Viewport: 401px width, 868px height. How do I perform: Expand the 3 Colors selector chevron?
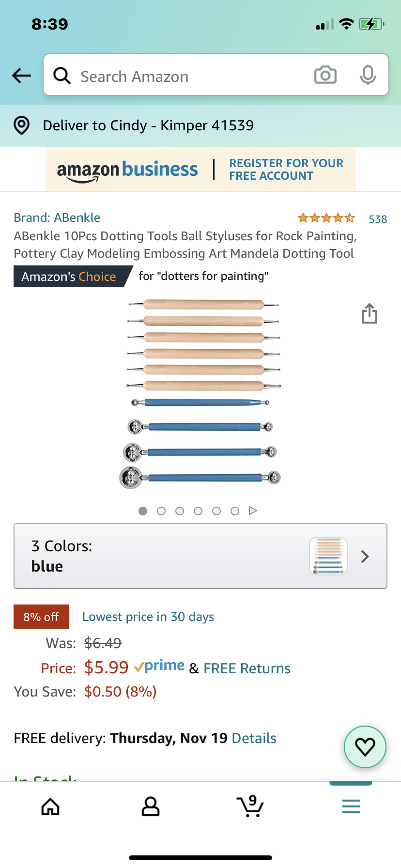(365, 557)
